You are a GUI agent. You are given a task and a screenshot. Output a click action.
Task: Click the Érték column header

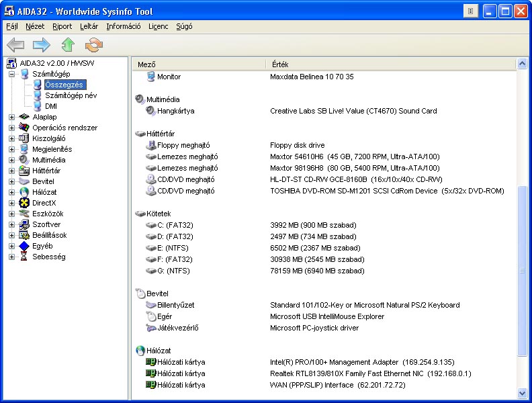390,64
